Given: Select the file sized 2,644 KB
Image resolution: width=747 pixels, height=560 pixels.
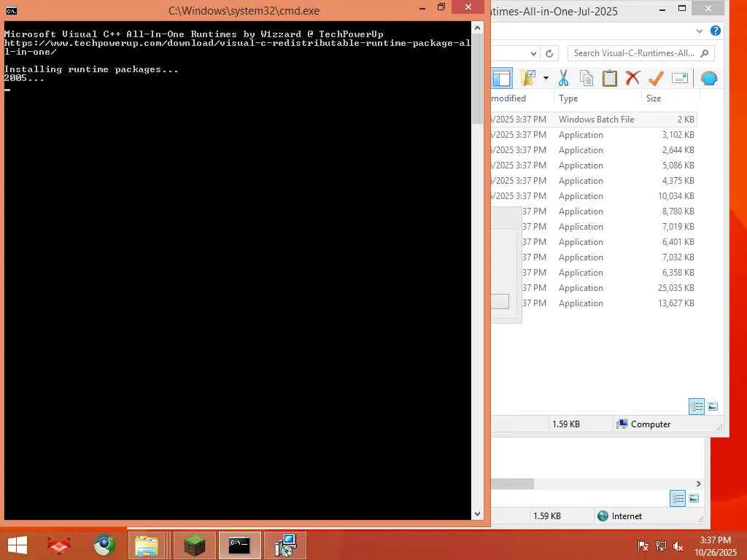Looking at the screenshot, I should (x=594, y=150).
